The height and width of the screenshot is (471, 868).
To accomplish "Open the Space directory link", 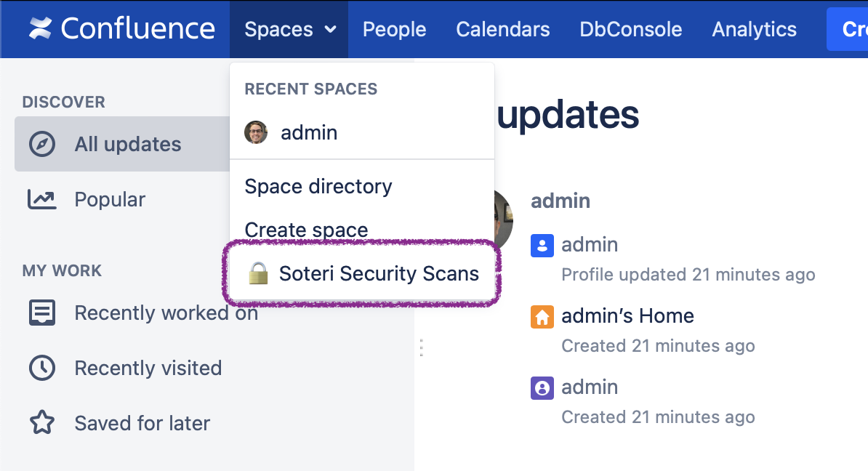I will coord(318,187).
